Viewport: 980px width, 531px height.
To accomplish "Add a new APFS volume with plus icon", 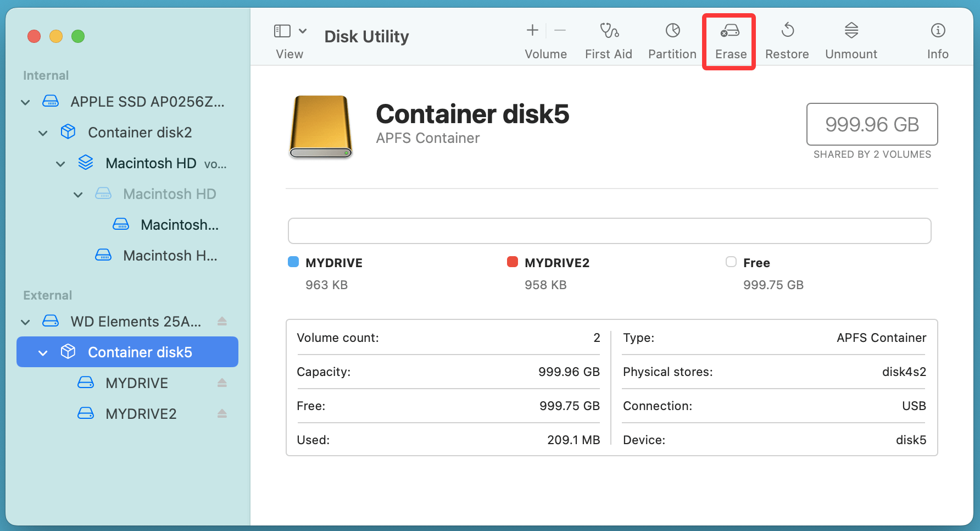I will (x=532, y=30).
